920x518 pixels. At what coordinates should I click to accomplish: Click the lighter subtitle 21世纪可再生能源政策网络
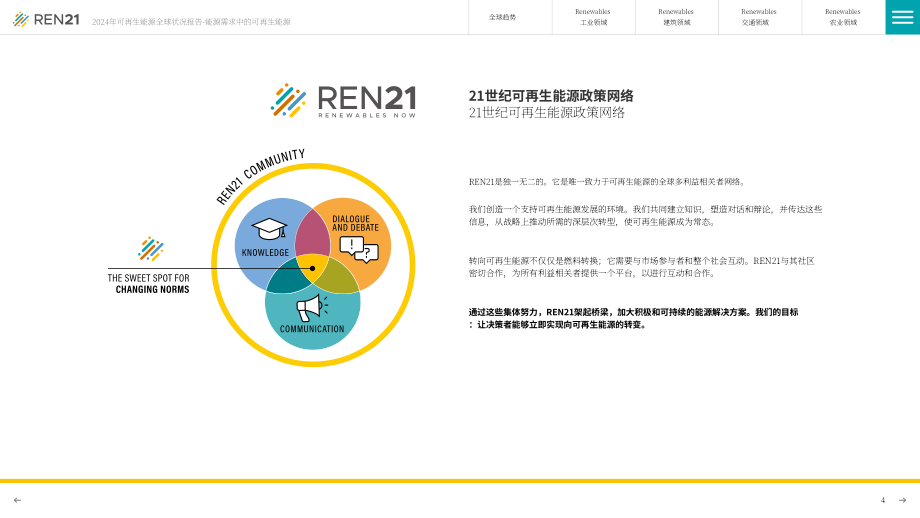[547, 113]
